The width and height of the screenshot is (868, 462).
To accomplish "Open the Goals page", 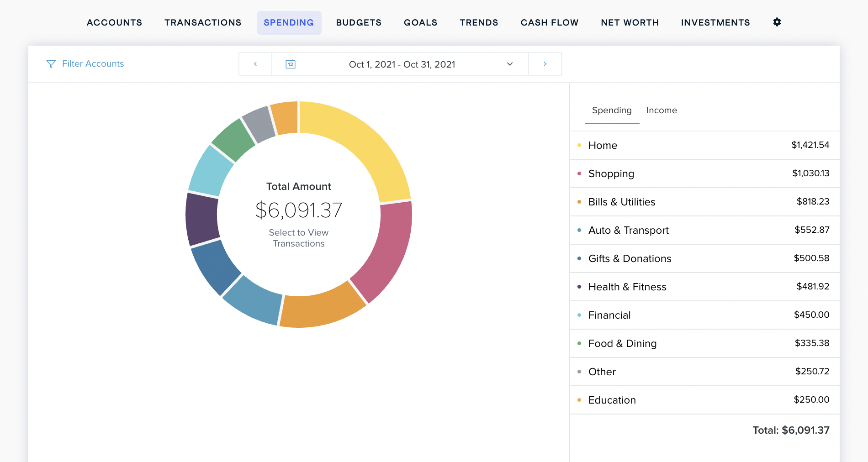I will point(420,22).
